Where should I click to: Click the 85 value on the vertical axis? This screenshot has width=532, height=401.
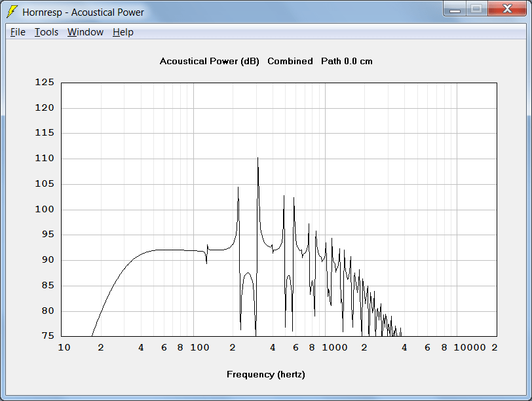(48, 285)
